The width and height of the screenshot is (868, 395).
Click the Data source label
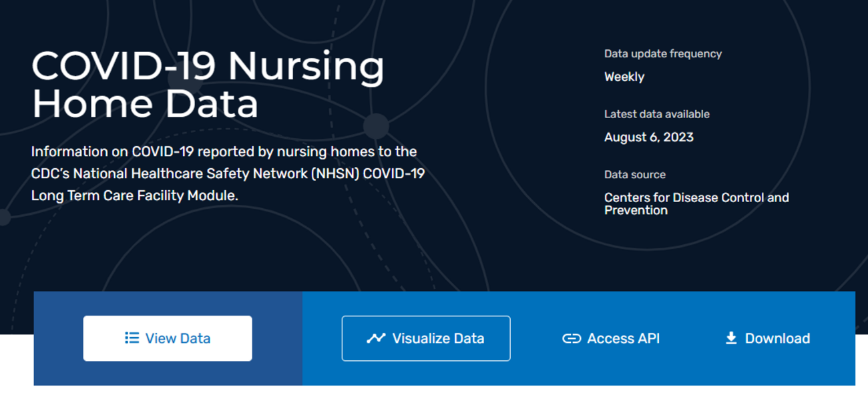pyautogui.click(x=635, y=175)
